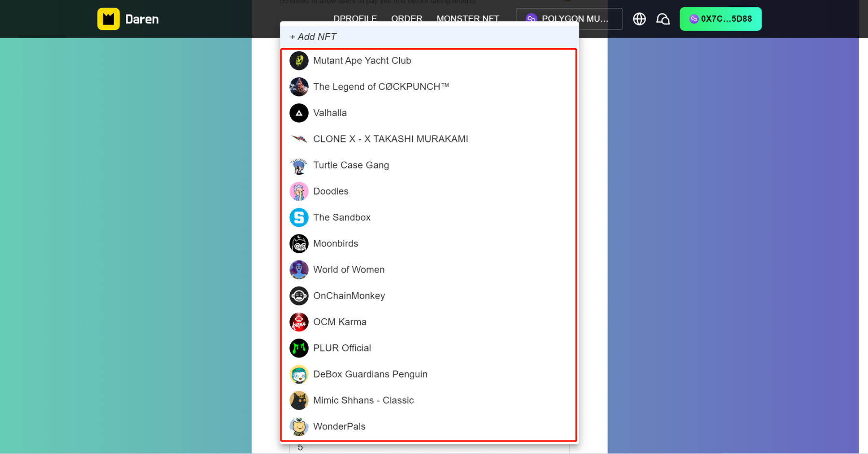Click the Mutant Ape Yacht Club avatar
The image size is (868, 454).
pyautogui.click(x=299, y=61)
